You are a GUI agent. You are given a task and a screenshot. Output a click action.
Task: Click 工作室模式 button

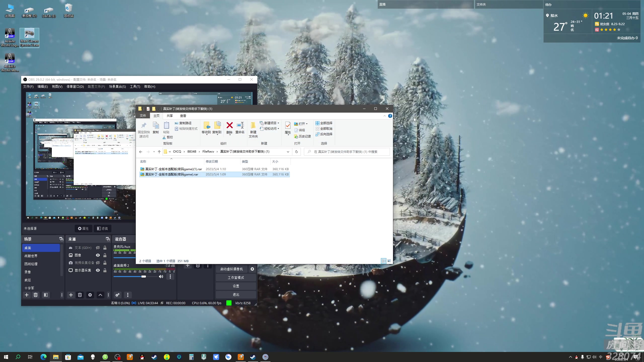coord(236,278)
